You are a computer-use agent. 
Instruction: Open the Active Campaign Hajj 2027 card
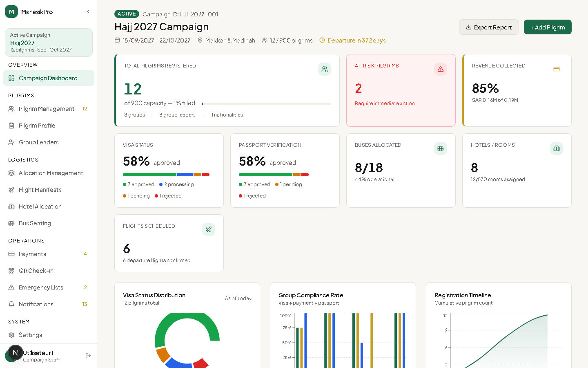pyautogui.click(x=49, y=43)
